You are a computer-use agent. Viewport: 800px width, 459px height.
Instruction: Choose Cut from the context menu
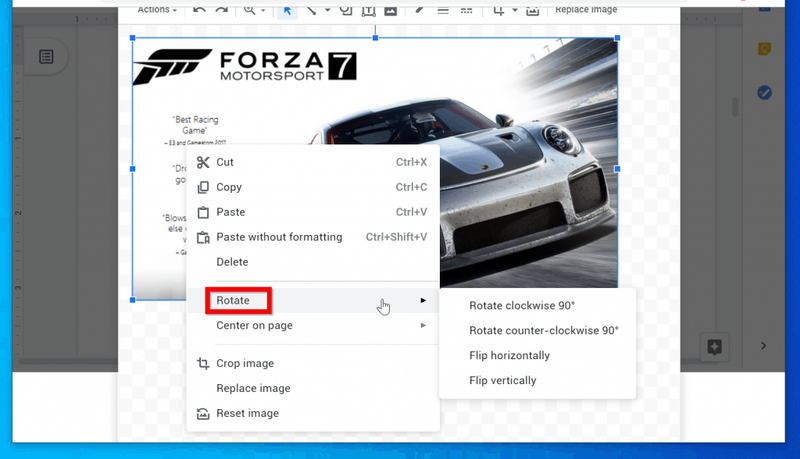pos(313,162)
